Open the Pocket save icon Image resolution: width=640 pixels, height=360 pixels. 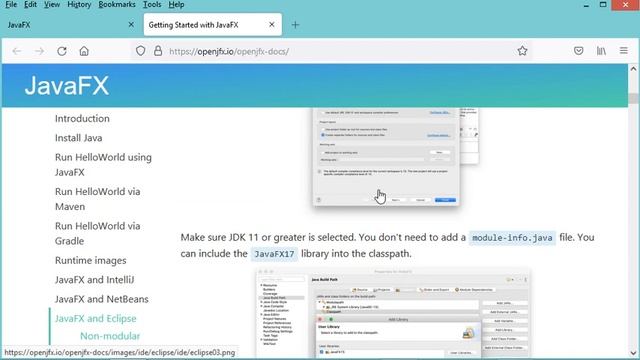pyautogui.click(x=578, y=51)
